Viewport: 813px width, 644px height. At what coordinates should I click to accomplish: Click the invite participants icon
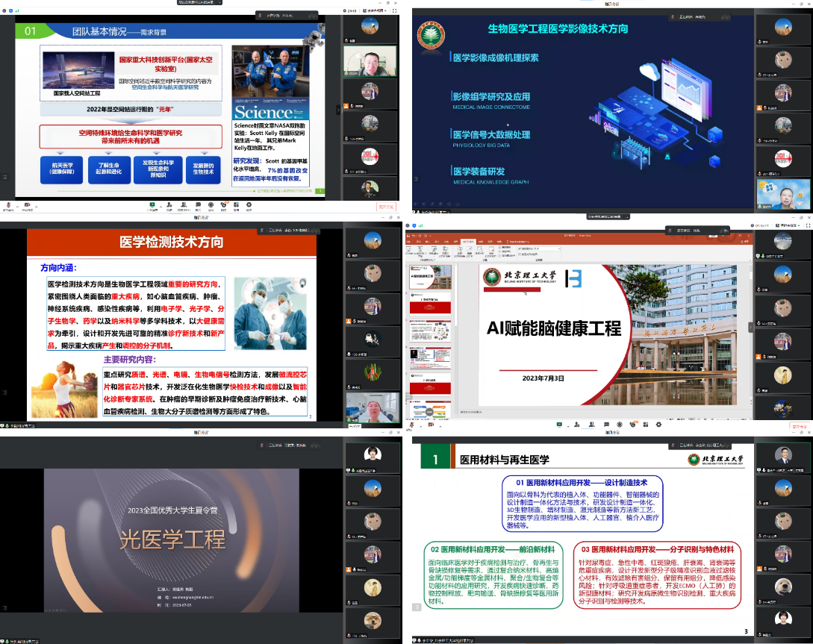tap(169, 203)
